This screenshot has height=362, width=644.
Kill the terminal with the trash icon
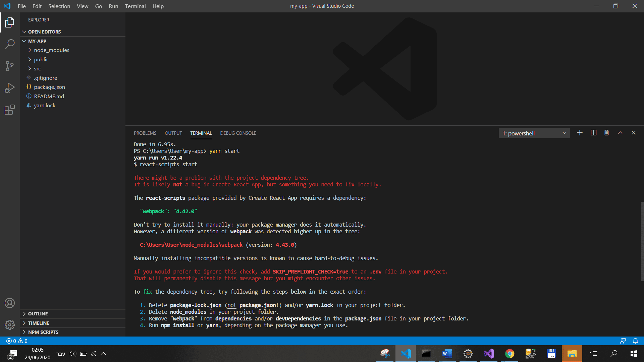pyautogui.click(x=606, y=133)
